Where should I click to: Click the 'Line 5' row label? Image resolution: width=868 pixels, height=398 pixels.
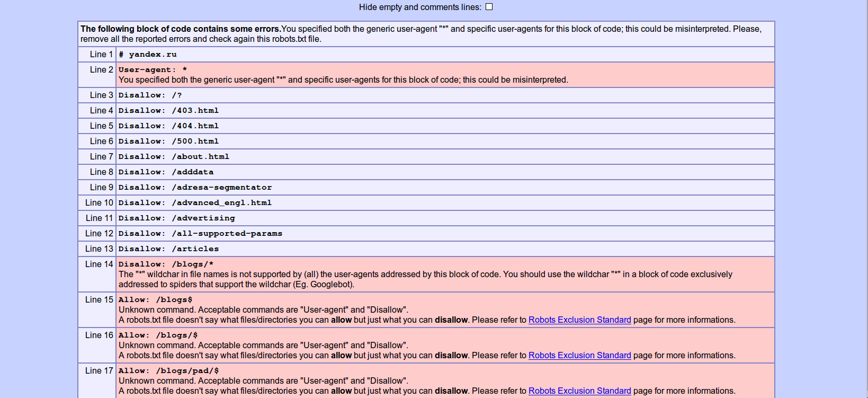click(101, 126)
